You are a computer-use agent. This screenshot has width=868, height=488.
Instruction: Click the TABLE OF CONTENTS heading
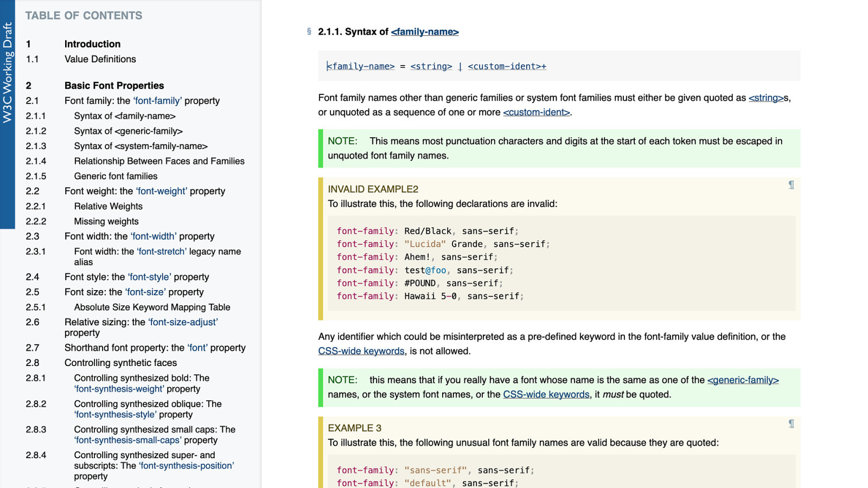click(84, 16)
